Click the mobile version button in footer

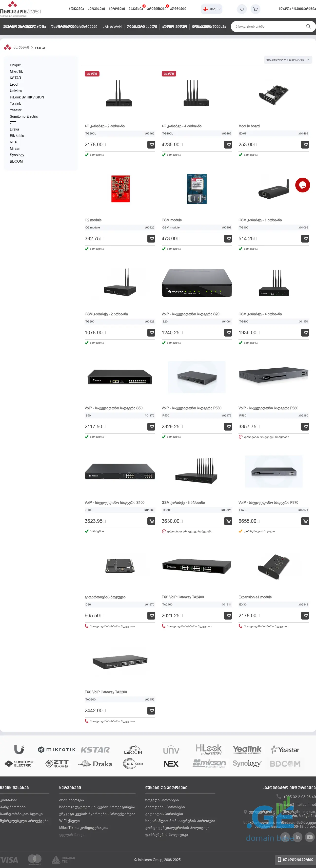(295, 860)
